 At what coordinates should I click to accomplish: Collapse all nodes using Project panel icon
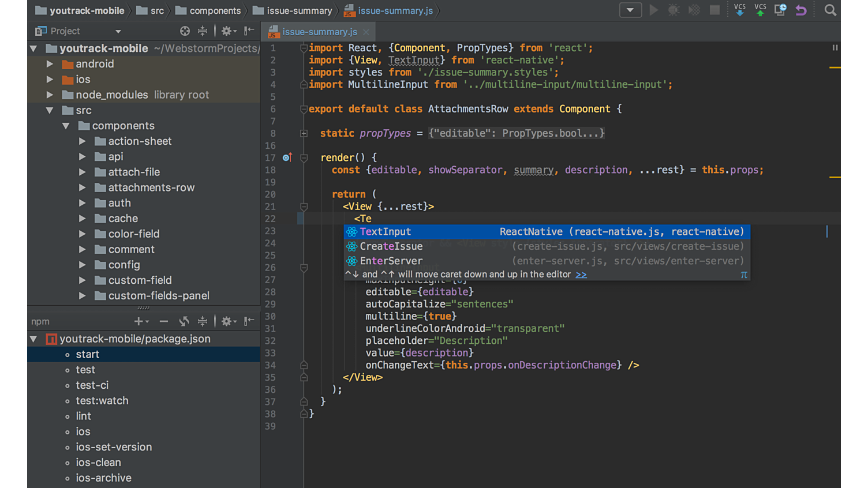click(202, 31)
